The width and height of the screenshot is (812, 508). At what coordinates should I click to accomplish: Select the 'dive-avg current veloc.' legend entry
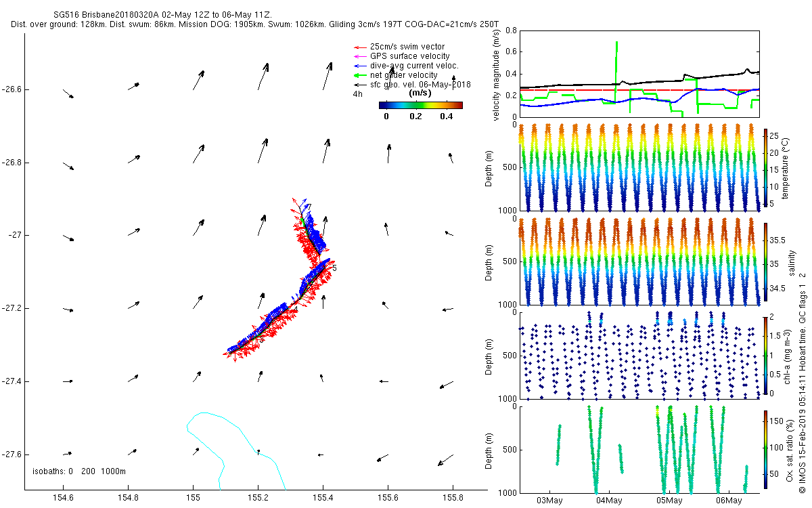407,66
